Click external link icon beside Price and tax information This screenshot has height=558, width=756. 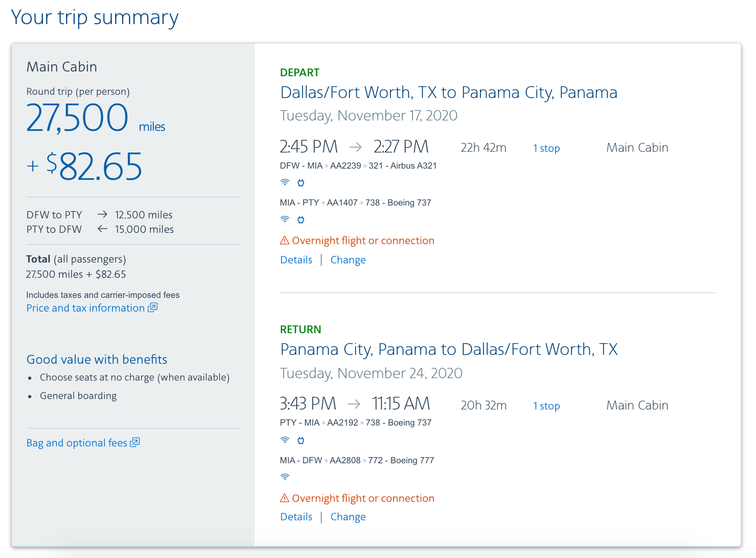tap(153, 308)
